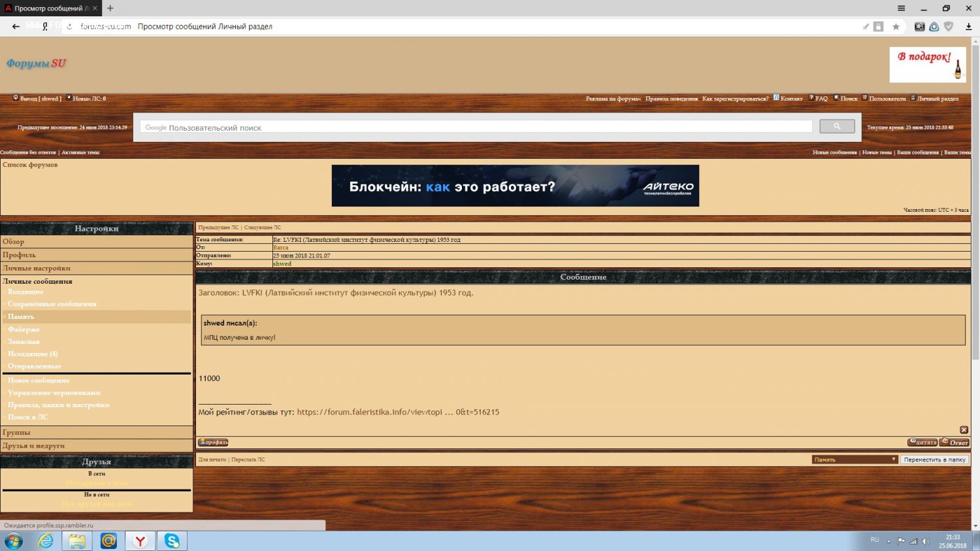Delete message with the small X icon
This screenshot has width=980, height=551.
[964, 430]
